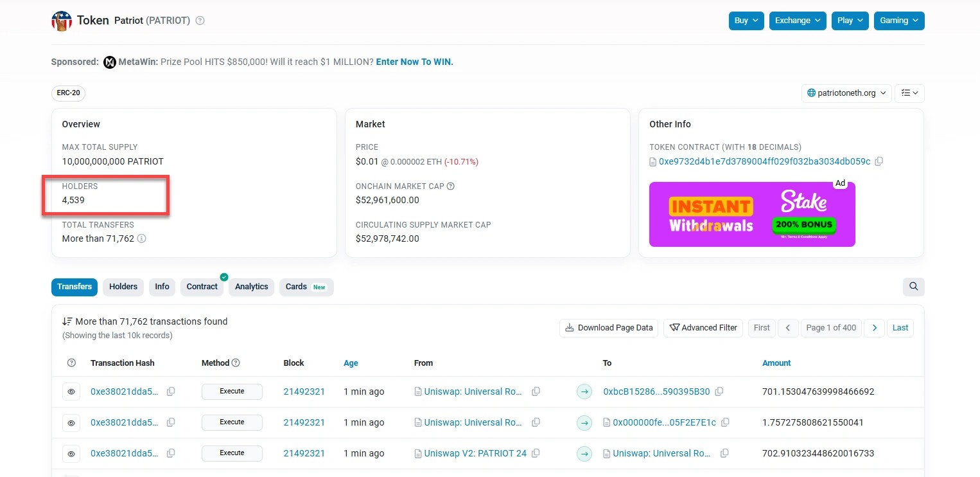Viewport: 980px width, 477px height.
Task: Switch to the Holders tab
Action: pos(123,286)
